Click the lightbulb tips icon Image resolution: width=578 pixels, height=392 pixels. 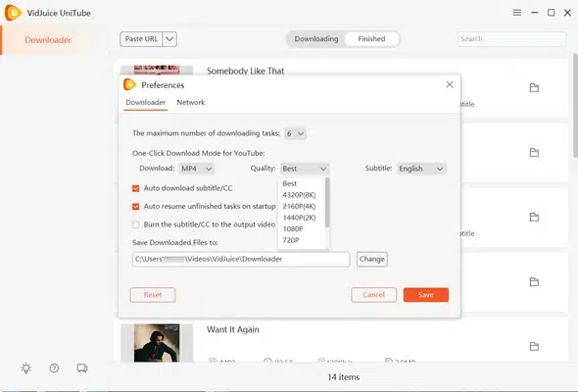coord(26,368)
